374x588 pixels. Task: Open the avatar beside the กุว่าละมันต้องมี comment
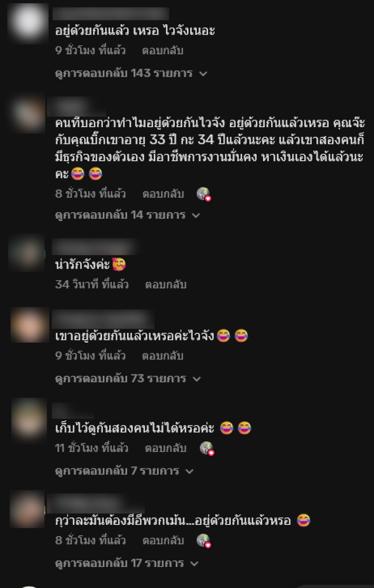point(27,509)
